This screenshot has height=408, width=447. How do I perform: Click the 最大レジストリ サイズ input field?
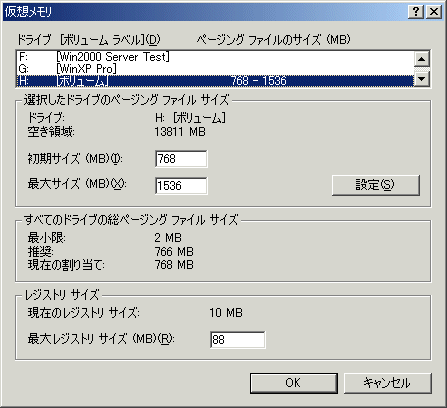238,340
